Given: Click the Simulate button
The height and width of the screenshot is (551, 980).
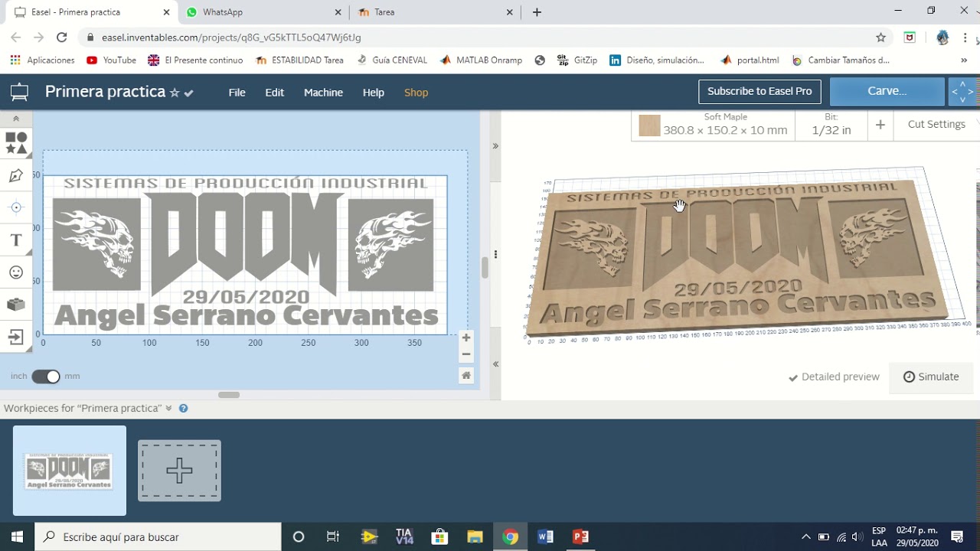Looking at the screenshot, I should (x=931, y=377).
